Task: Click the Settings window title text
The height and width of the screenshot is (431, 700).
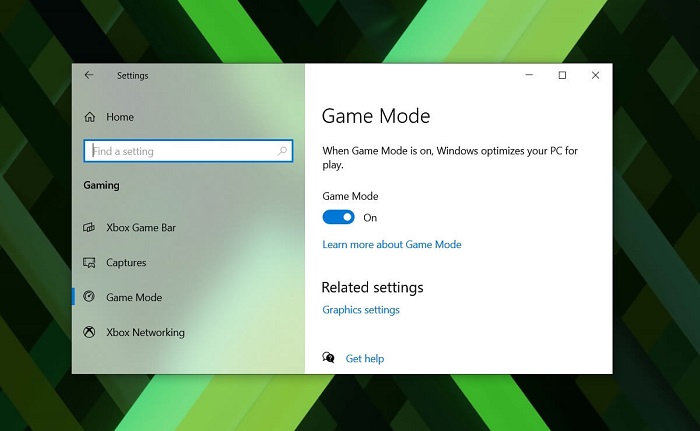Action: [x=133, y=75]
